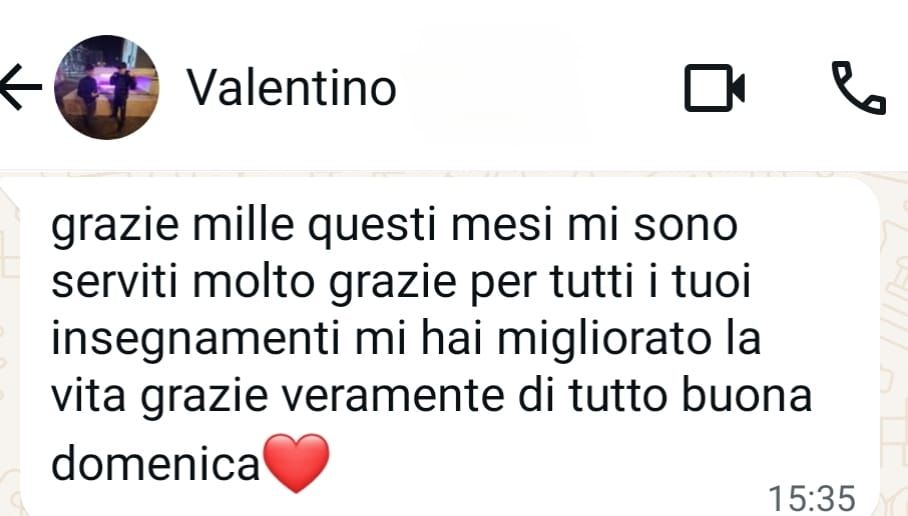Open Valentino's circular profile picture
The image size is (908, 516).
[107, 87]
